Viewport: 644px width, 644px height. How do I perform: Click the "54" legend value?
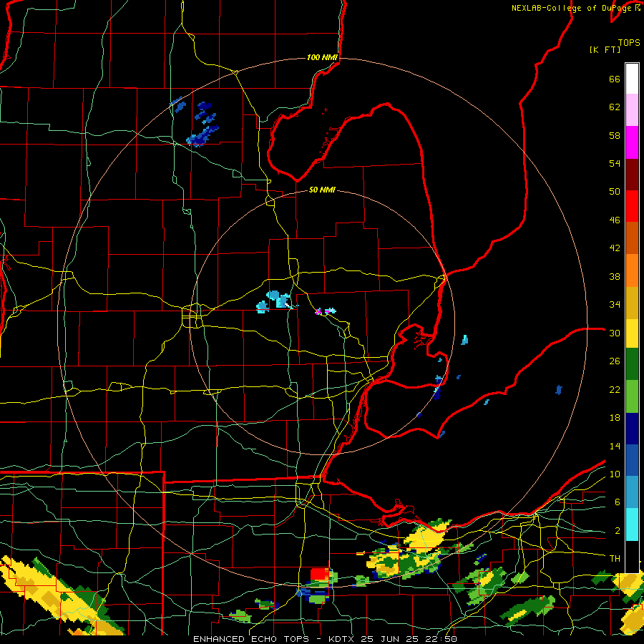coord(615,163)
